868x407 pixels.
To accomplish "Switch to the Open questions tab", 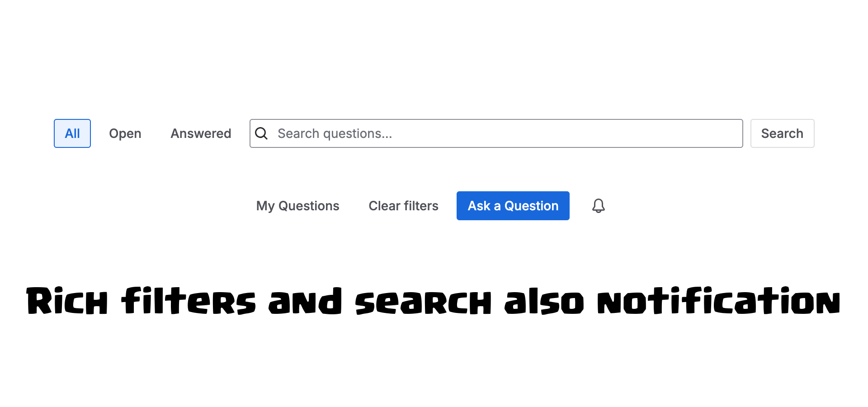I will coord(125,133).
